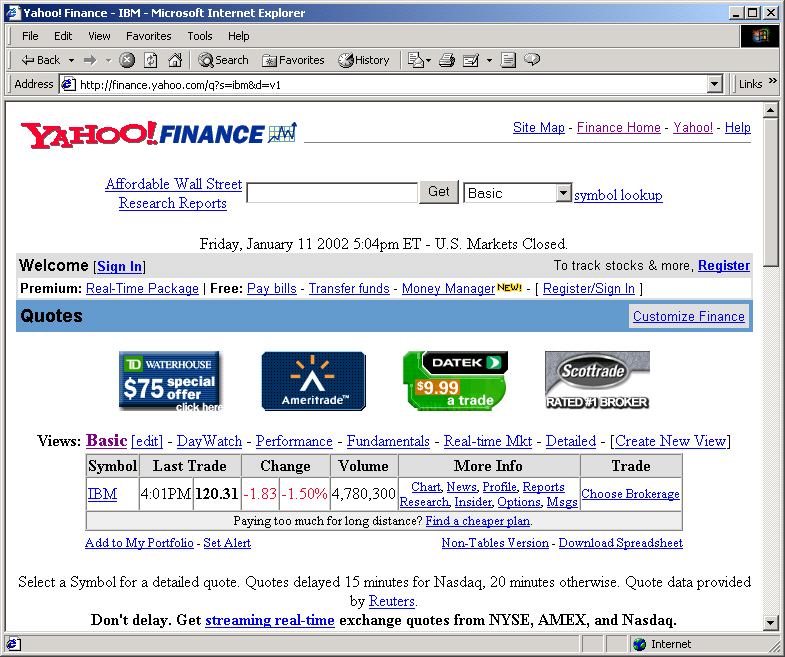The image size is (785, 657).
Task: Open the Site Map link
Action: pyautogui.click(x=539, y=128)
